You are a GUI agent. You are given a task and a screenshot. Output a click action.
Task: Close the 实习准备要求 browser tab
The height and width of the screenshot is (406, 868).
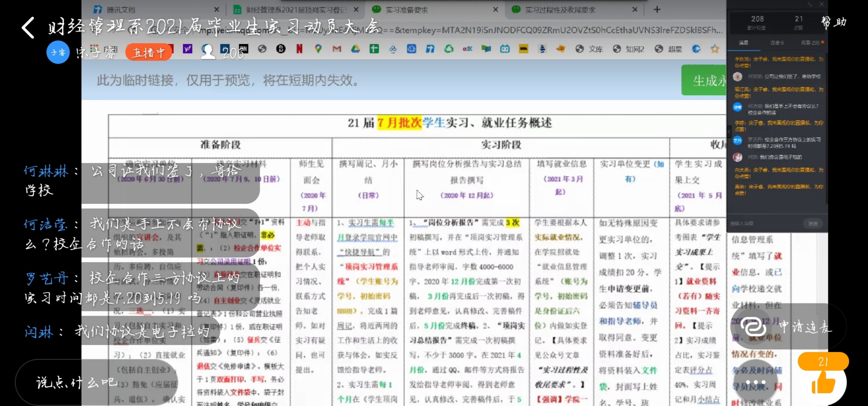495,10
